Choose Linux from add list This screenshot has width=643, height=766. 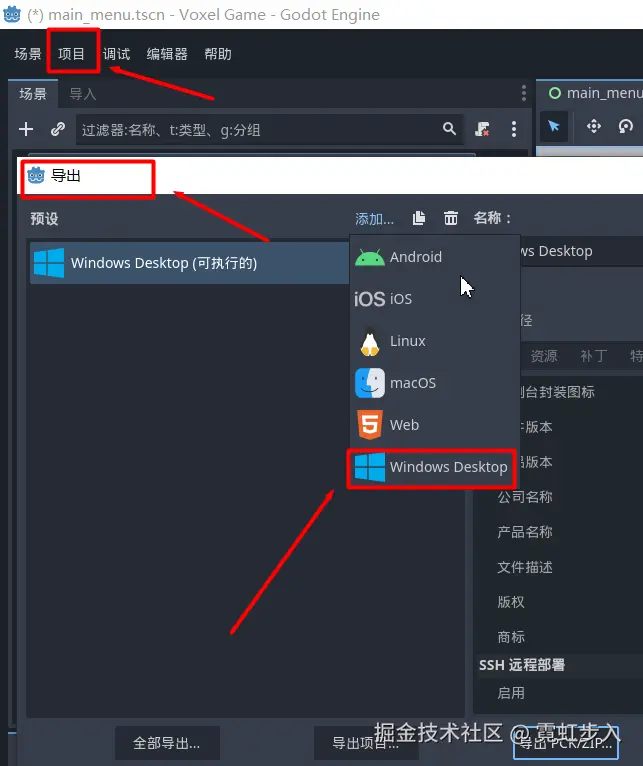(x=434, y=341)
